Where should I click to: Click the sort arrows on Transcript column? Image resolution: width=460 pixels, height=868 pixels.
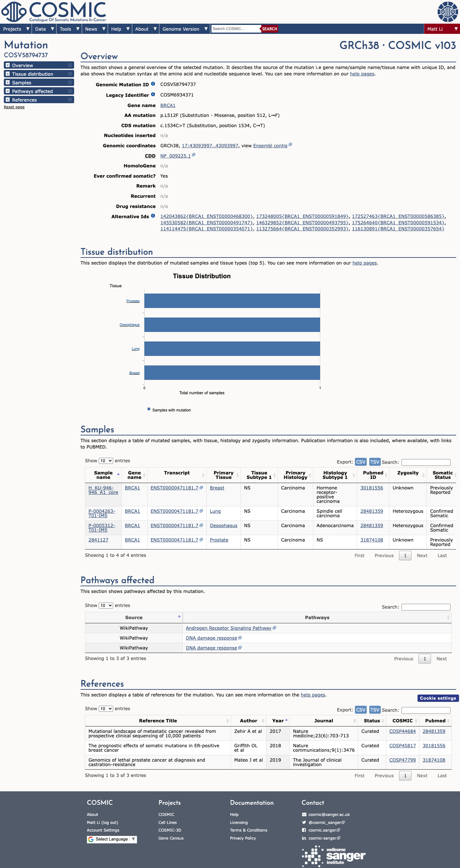coord(203,475)
